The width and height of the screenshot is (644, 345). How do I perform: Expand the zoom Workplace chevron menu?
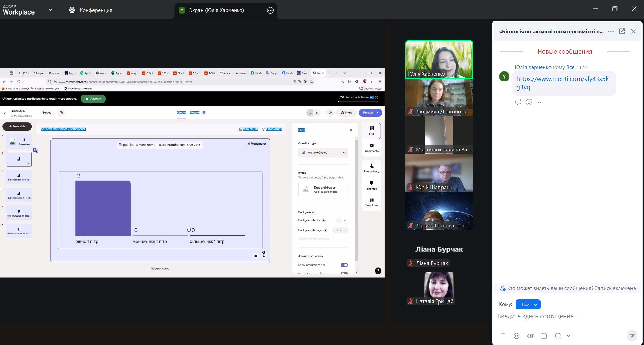point(50,10)
